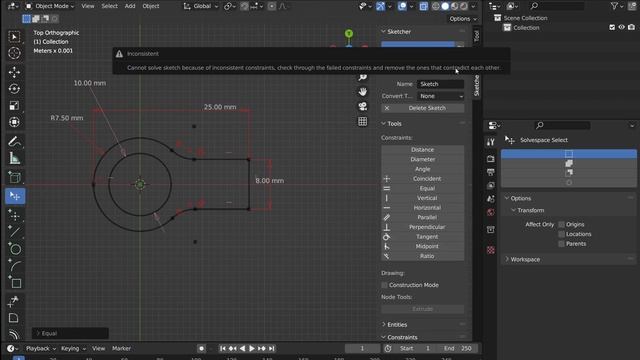The image size is (640, 360).
Task: Add a Midpoint constraint
Action: tap(422, 247)
